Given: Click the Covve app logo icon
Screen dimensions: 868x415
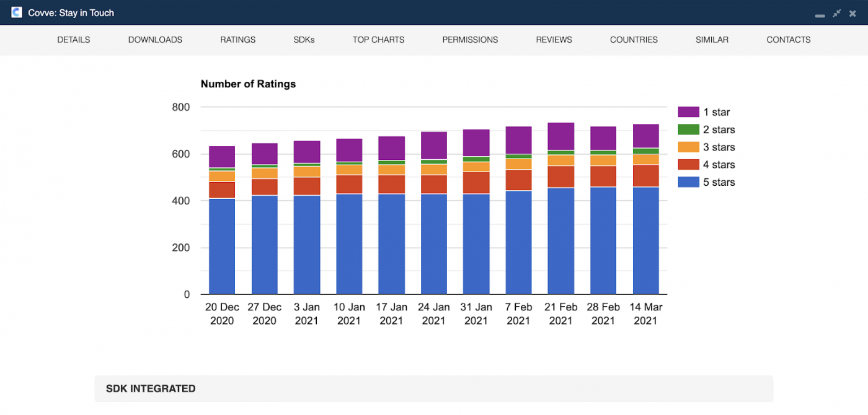Looking at the screenshot, I should (x=17, y=12).
